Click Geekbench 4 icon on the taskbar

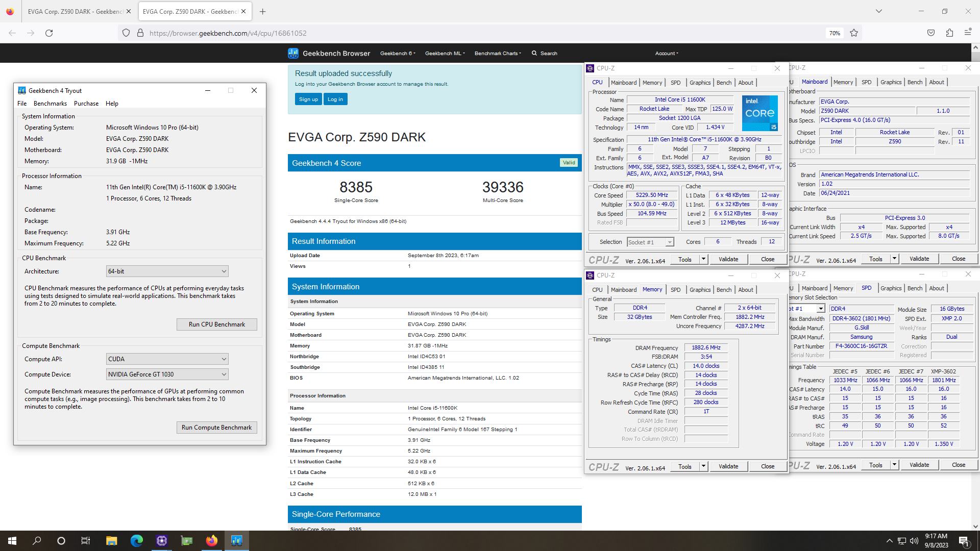click(x=237, y=541)
